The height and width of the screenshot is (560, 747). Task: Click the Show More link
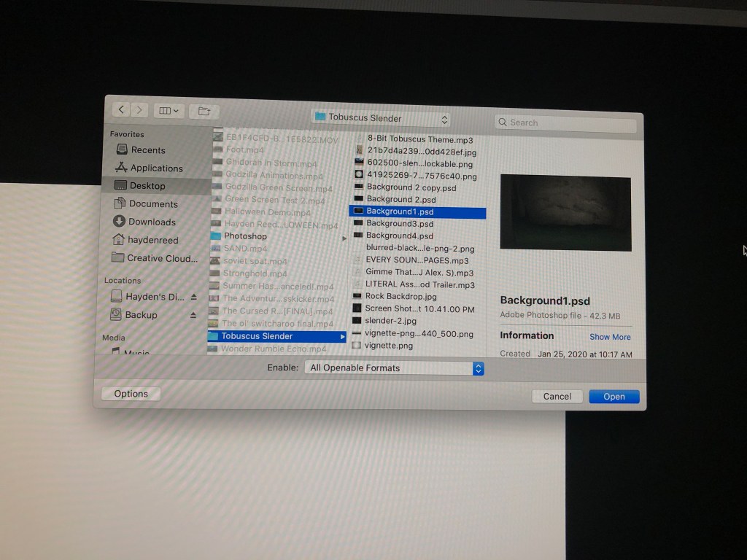click(610, 337)
